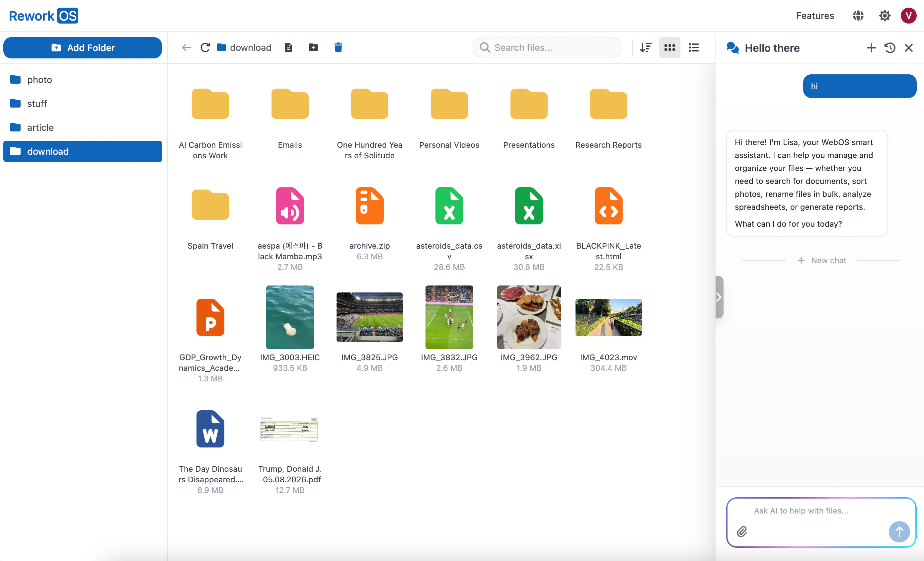Image resolution: width=924 pixels, height=561 pixels.
Task: Click the Hello there chat title
Action: 772,48
